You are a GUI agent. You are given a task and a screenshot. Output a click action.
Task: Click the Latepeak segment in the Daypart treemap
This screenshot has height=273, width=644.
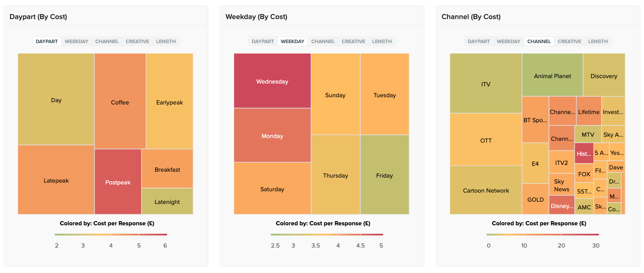tap(56, 180)
